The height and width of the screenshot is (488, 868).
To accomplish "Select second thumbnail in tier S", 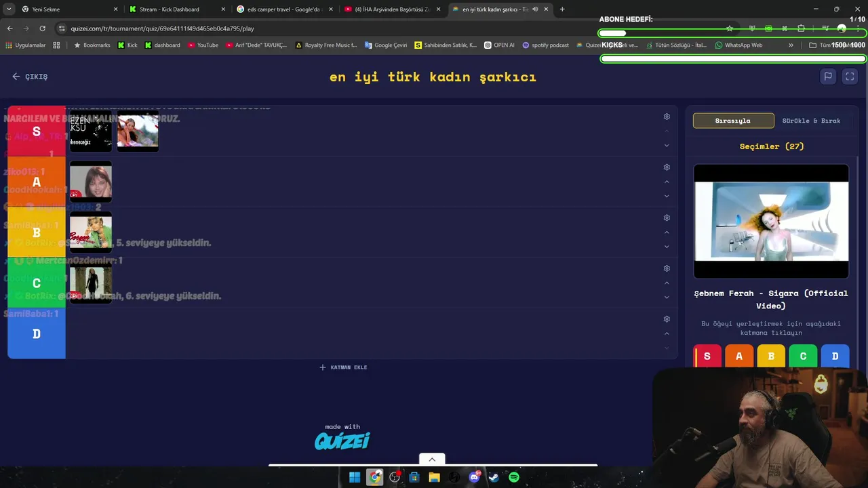I will [x=138, y=131].
